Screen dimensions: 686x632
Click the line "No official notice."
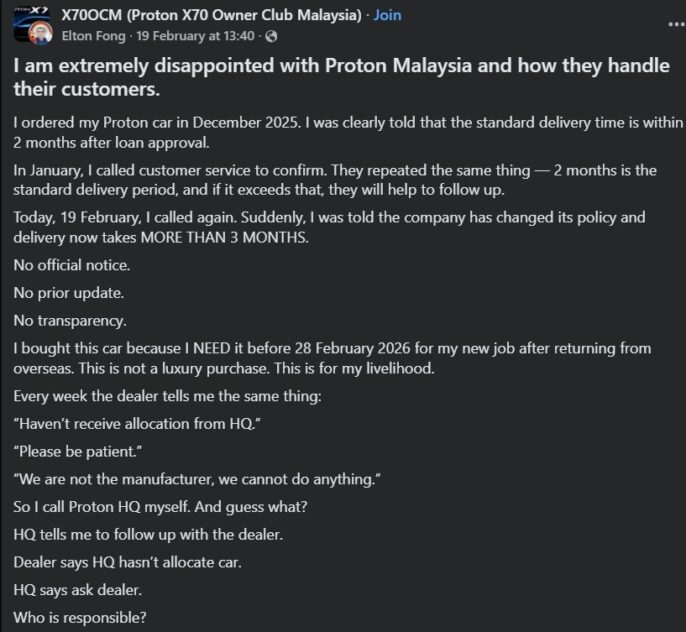click(x=72, y=266)
